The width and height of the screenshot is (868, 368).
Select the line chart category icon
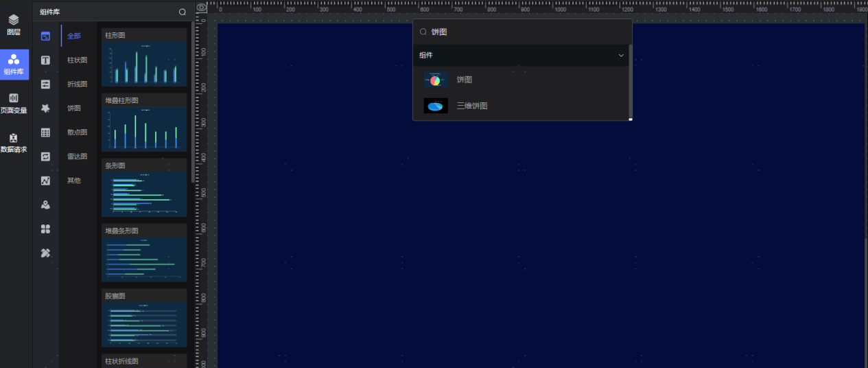click(45, 181)
